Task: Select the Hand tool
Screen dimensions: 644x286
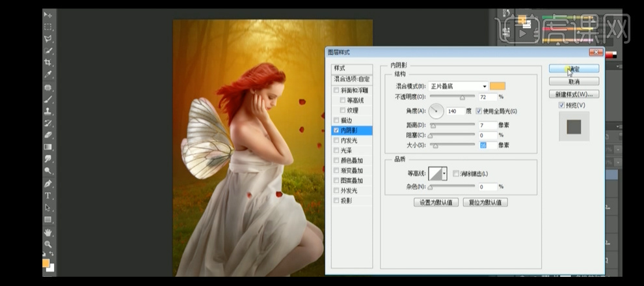Action: tap(48, 233)
